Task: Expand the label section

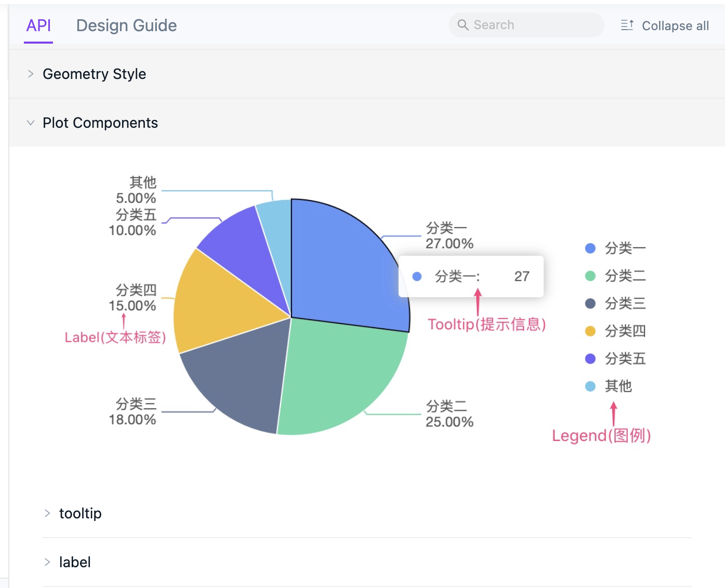Action: 75,562
